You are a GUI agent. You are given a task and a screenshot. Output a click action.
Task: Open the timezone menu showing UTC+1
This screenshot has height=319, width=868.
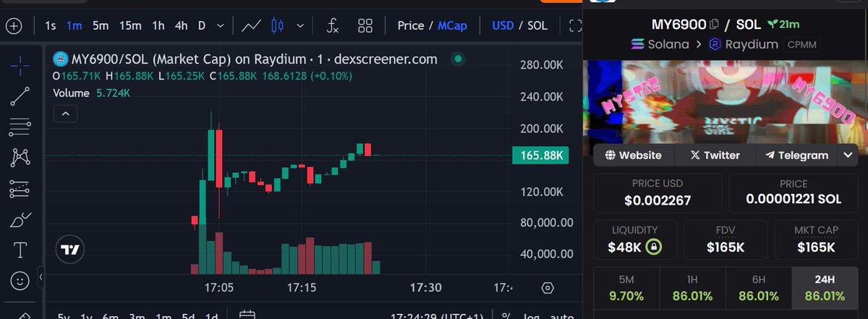pos(438,315)
